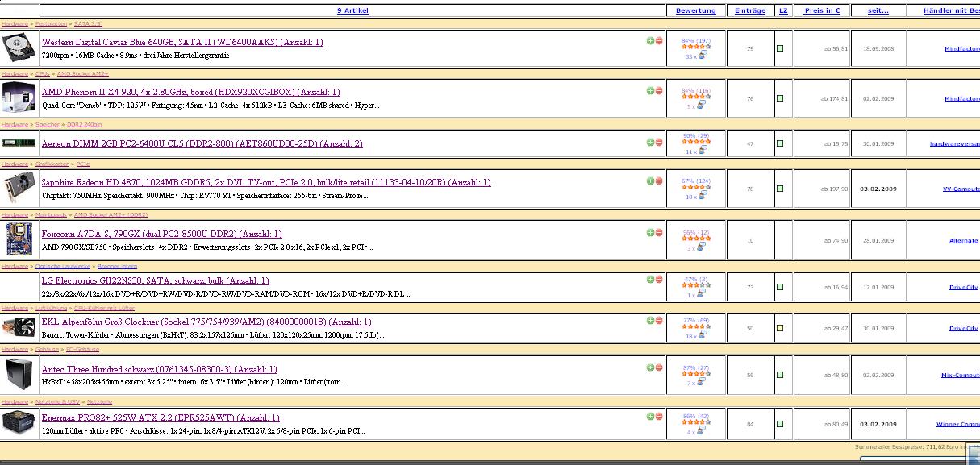
Task: Open the hardwareversand dealer link
Action: (954, 144)
